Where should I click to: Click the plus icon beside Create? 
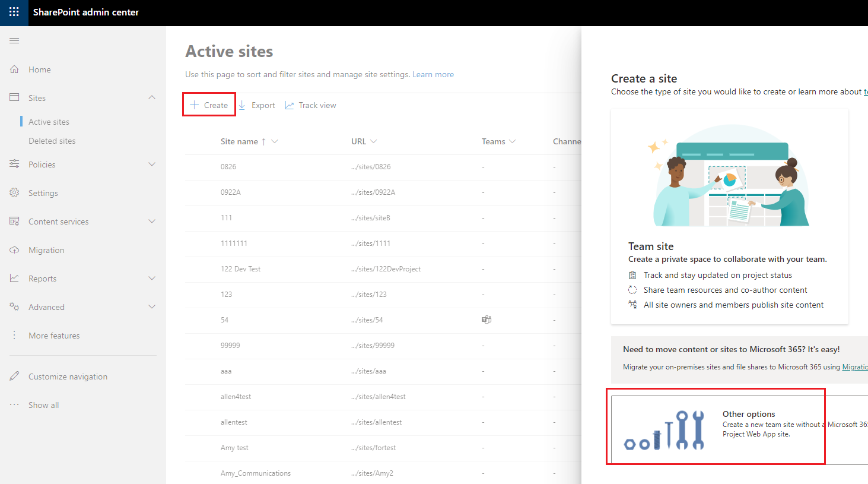click(194, 105)
